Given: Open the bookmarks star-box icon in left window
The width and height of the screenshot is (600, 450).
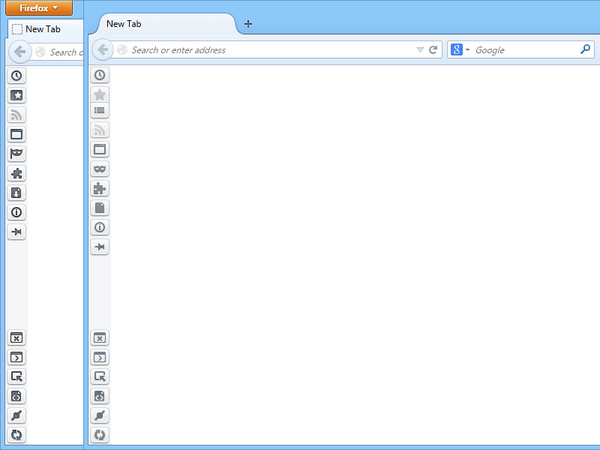Looking at the screenshot, I should tap(16, 95).
